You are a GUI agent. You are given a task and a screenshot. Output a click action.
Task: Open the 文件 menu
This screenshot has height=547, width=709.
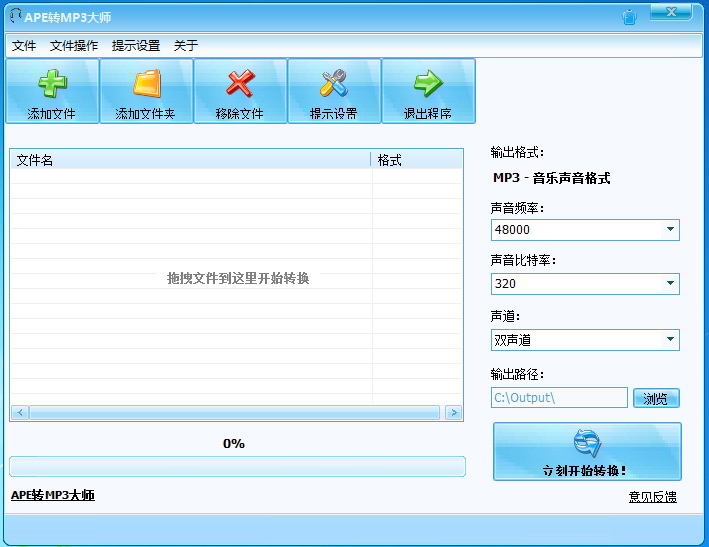pyautogui.click(x=24, y=45)
